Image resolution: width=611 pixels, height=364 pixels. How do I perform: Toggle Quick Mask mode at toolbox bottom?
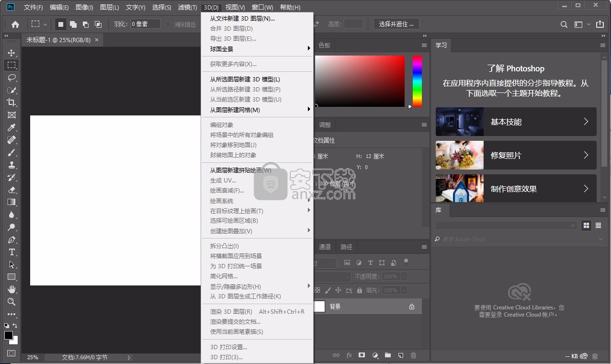point(11,353)
